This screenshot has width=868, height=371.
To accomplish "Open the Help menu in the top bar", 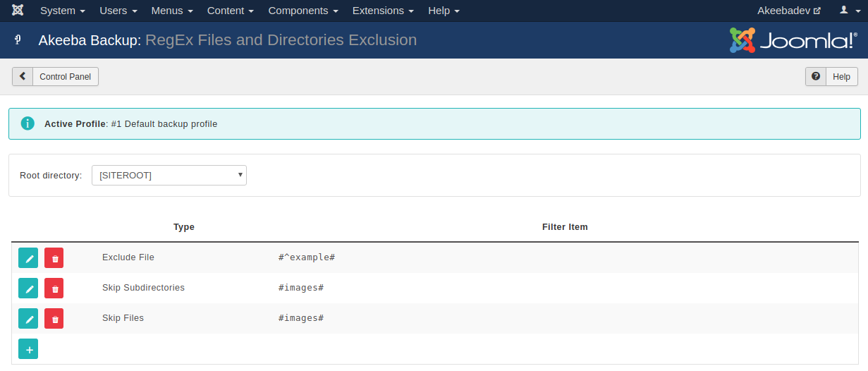I will tap(444, 11).
